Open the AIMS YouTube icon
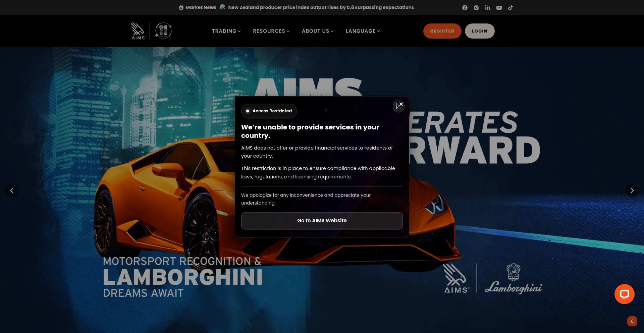 point(499,8)
